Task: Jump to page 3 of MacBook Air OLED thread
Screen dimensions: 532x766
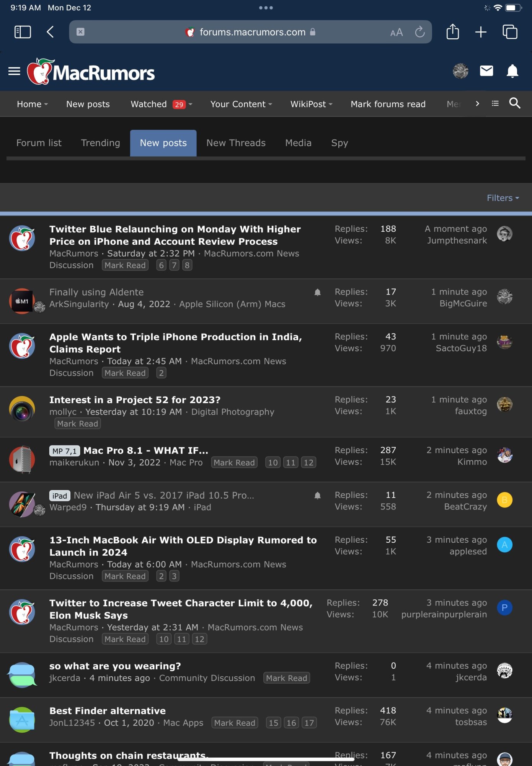Action: [x=174, y=576]
